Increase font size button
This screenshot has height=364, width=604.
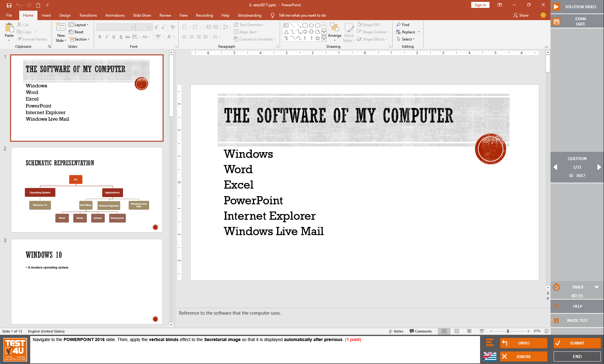tap(156, 27)
